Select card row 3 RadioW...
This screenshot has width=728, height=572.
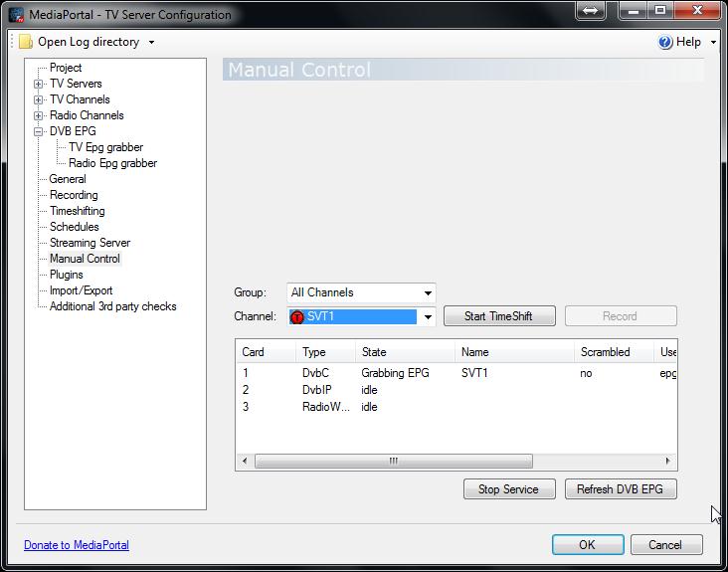[x=456, y=407]
